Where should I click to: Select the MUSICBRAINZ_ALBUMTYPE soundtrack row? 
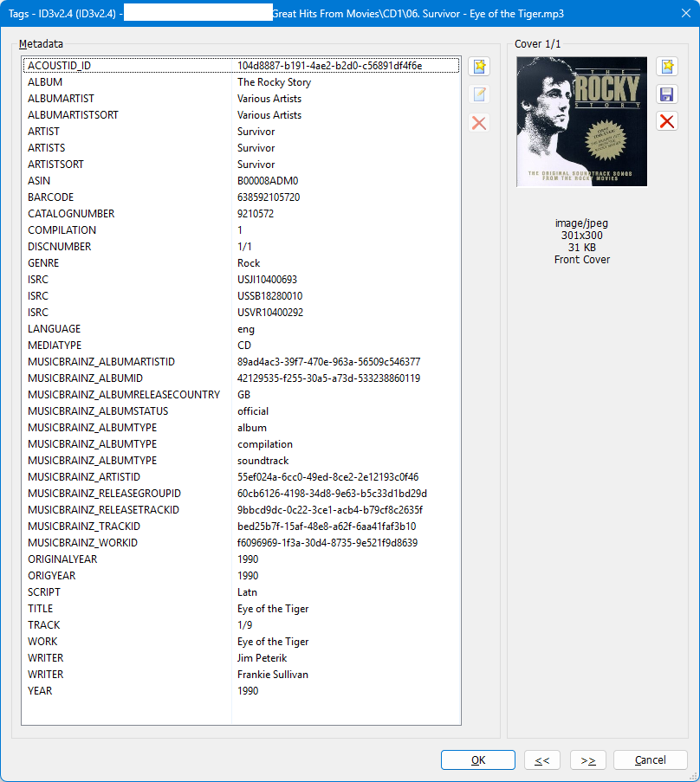(241, 461)
